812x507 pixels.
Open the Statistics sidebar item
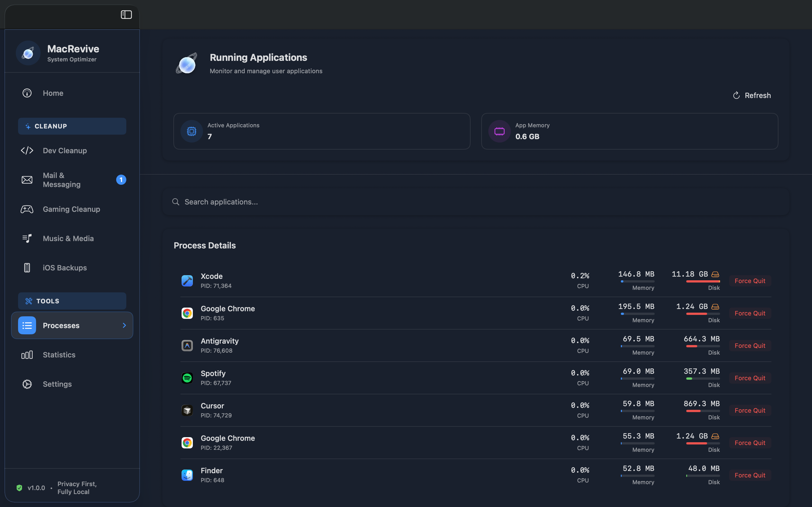[59, 355]
